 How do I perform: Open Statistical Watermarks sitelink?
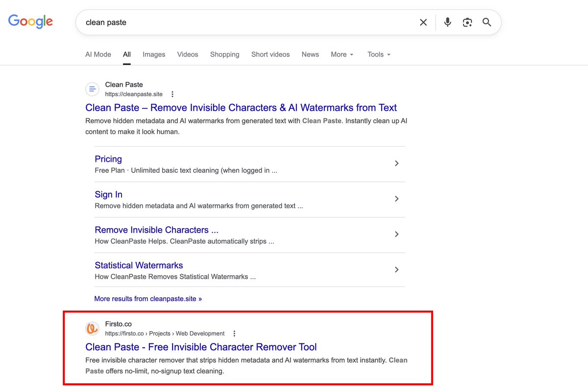[x=139, y=265]
